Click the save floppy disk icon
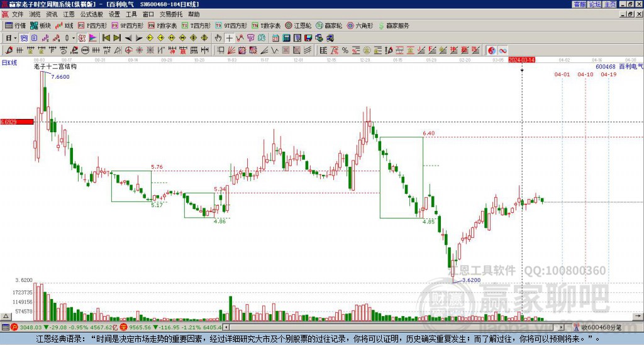 point(308,38)
